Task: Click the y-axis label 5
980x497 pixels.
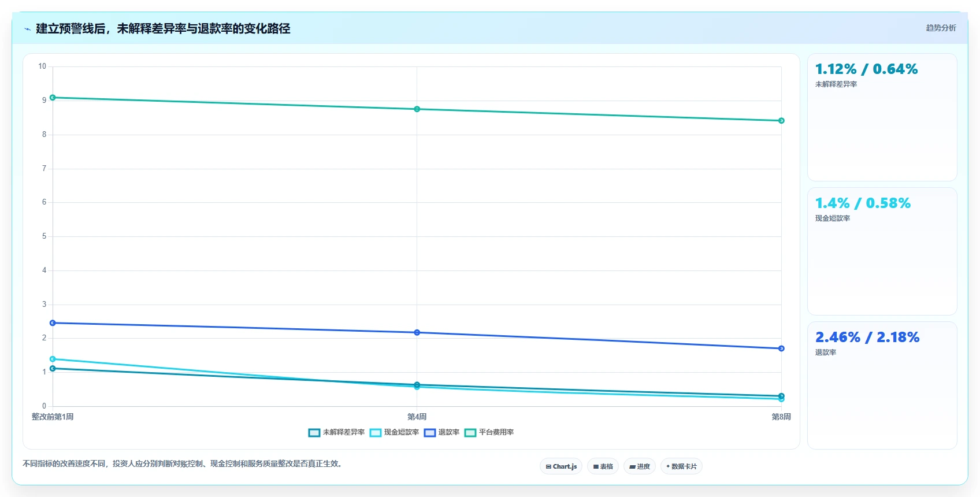Action: point(44,236)
